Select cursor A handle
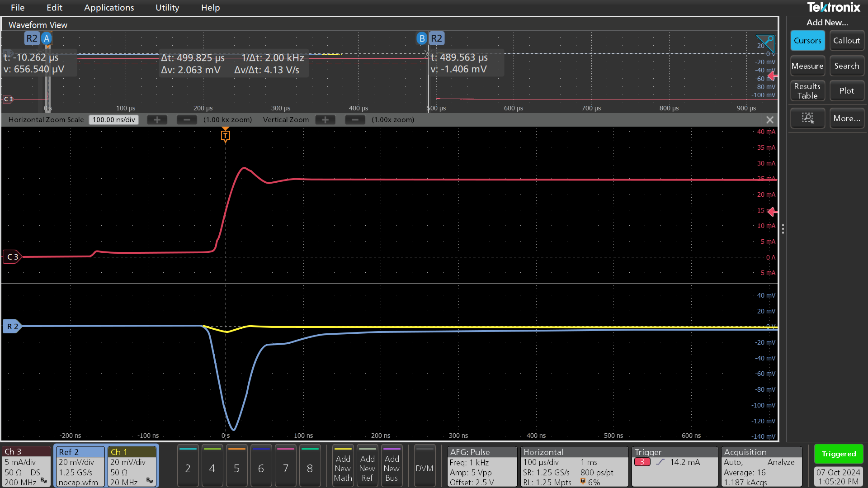868x488 pixels. click(x=47, y=38)
